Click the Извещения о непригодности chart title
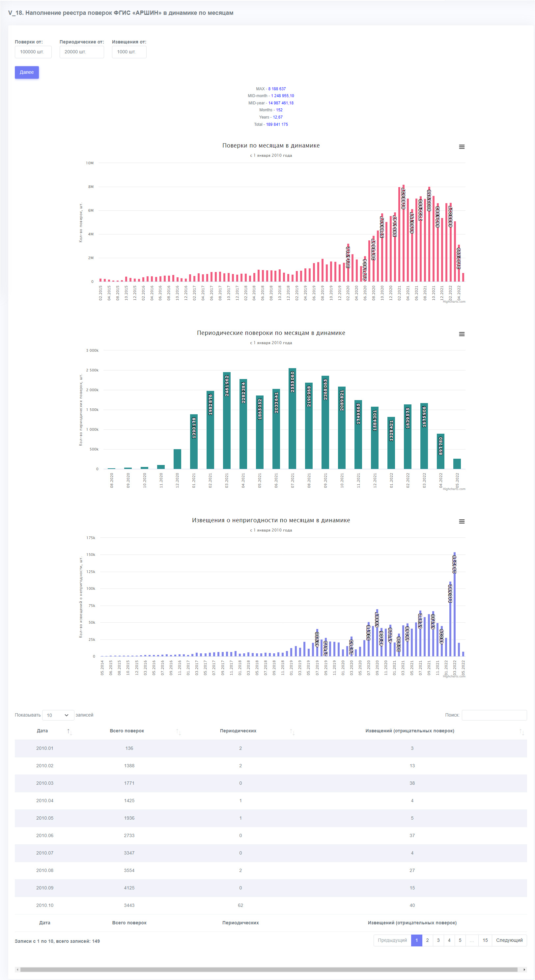The height and width of the screenshot is (980, 535). tap(271, 520)
